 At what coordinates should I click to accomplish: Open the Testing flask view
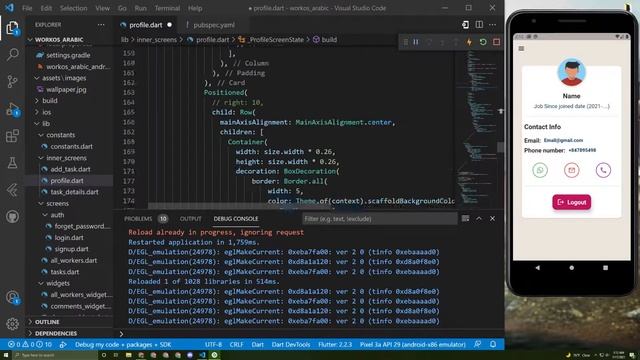pos(12,163)
